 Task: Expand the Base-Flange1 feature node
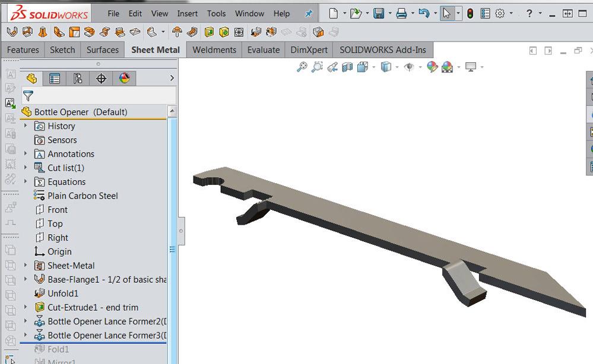click(x=26, y=279)
